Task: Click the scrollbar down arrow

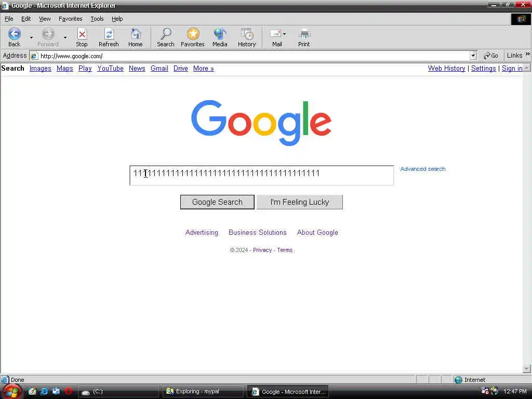Action: pyautogui.click(x=527, y=368)
